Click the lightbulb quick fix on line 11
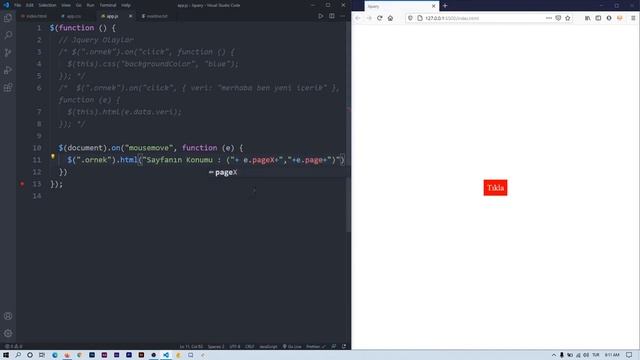The image size is (640, 360). pyautogui.click(x=53, y=156)
